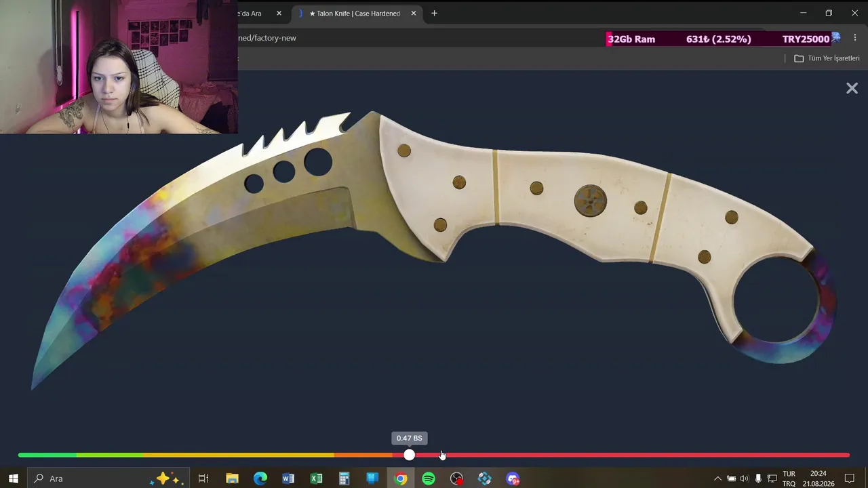Click the taskbar Ara search box
The width and height of the screenshot is (868, 488).
click(x=107, y=479)
